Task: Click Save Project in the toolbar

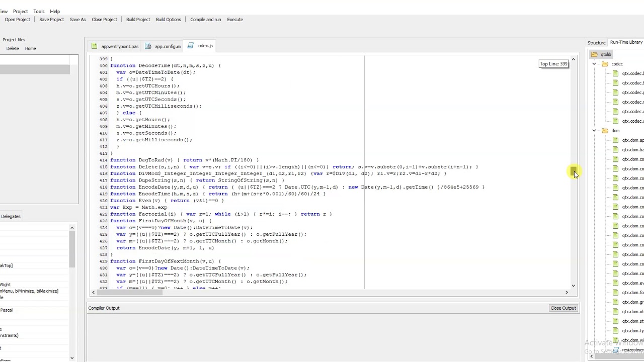Action: (51, 20)
